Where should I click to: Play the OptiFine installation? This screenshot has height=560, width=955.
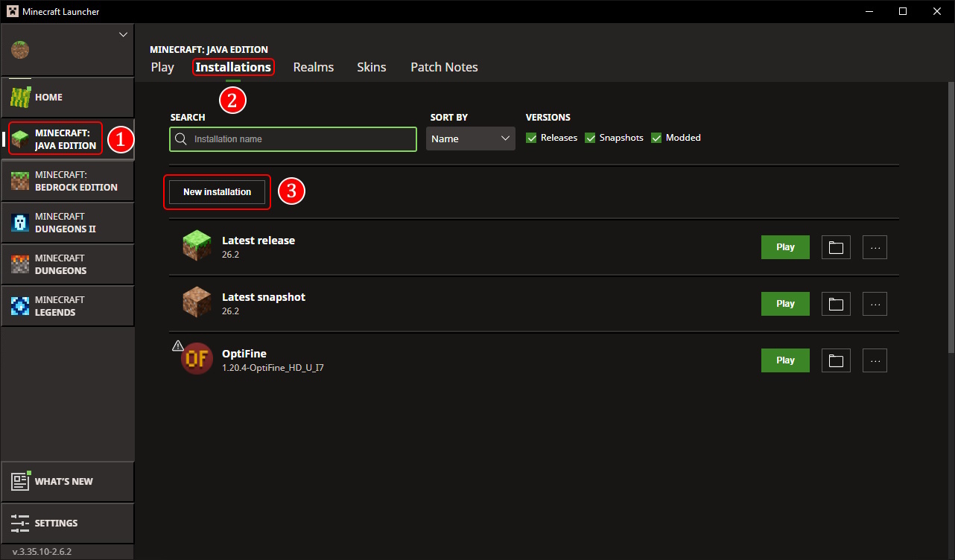785,360
